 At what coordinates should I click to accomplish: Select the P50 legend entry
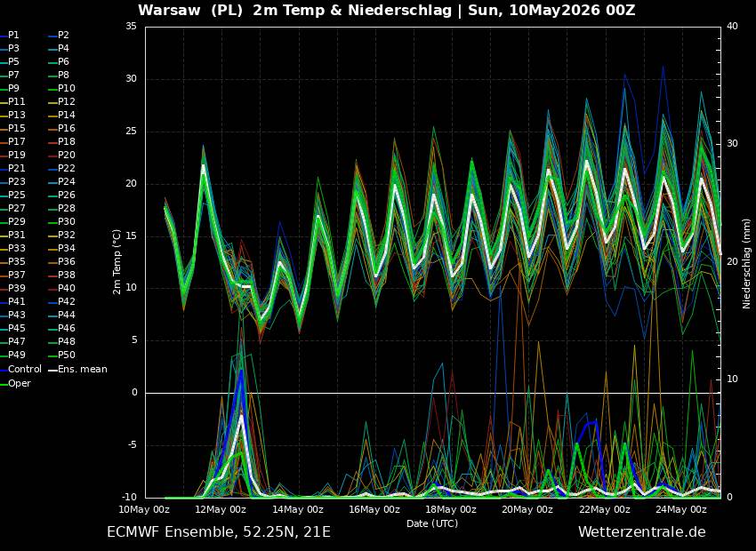click(62, 355)
